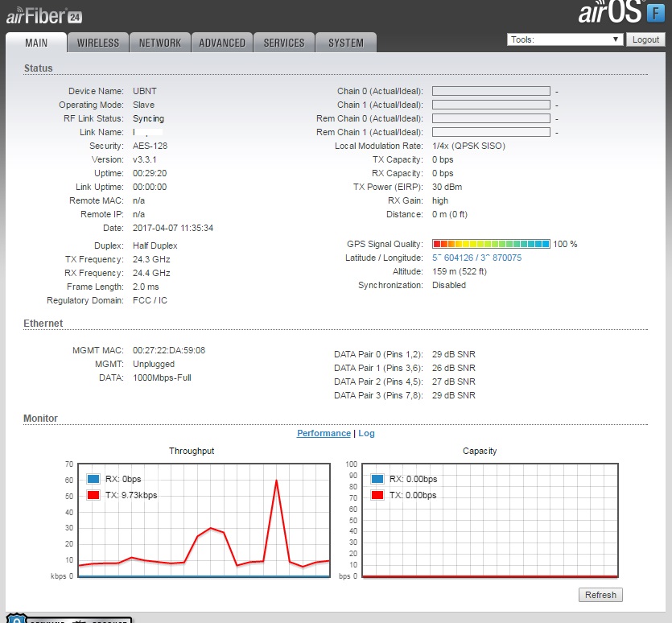Image resolution: width=672 pixels, height=623 pixels.
Task: Switch to the WIRELESS tab
Action: (x=98, y=43)
